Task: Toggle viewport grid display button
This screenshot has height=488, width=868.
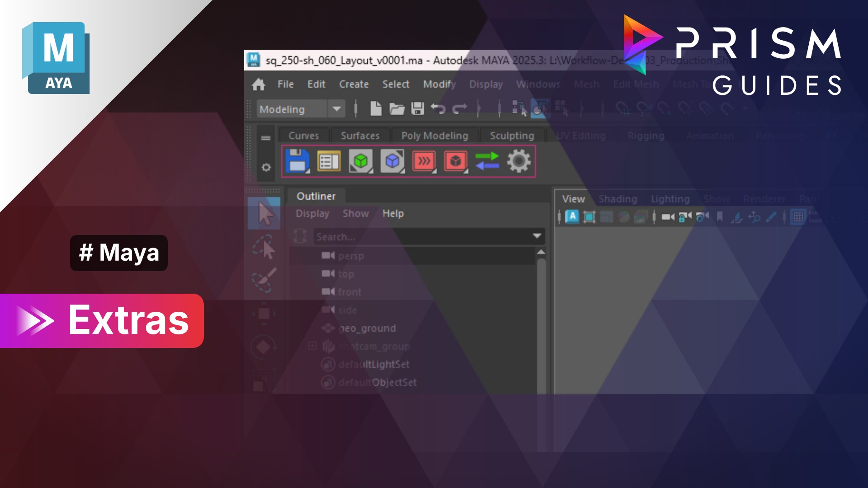Action: [798, 217]
